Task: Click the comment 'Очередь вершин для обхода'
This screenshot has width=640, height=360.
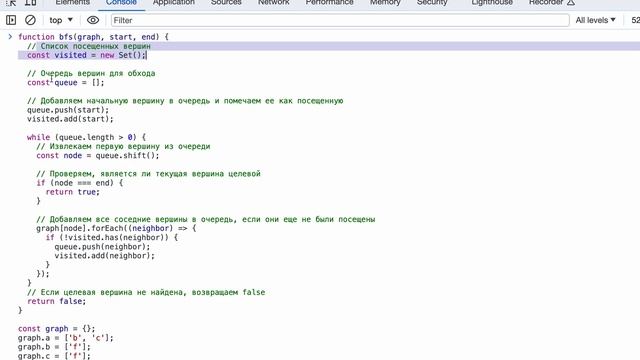Action: pyautogui.click(x=98, y=73)
